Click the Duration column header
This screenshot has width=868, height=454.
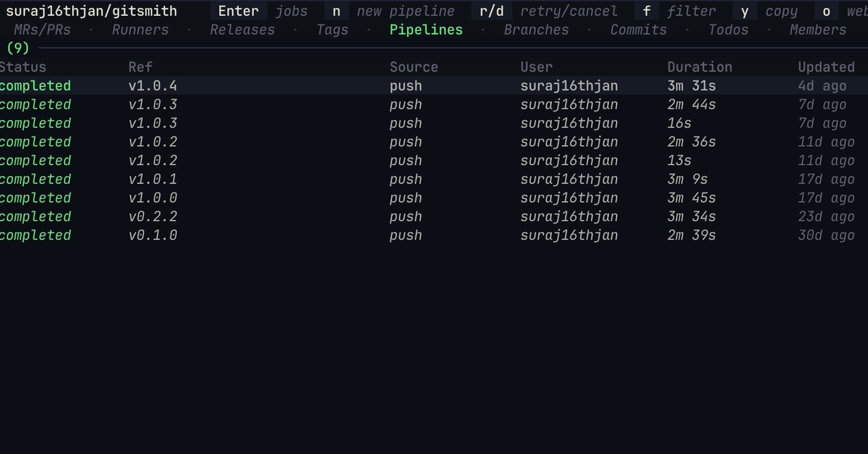click(699, 67)
